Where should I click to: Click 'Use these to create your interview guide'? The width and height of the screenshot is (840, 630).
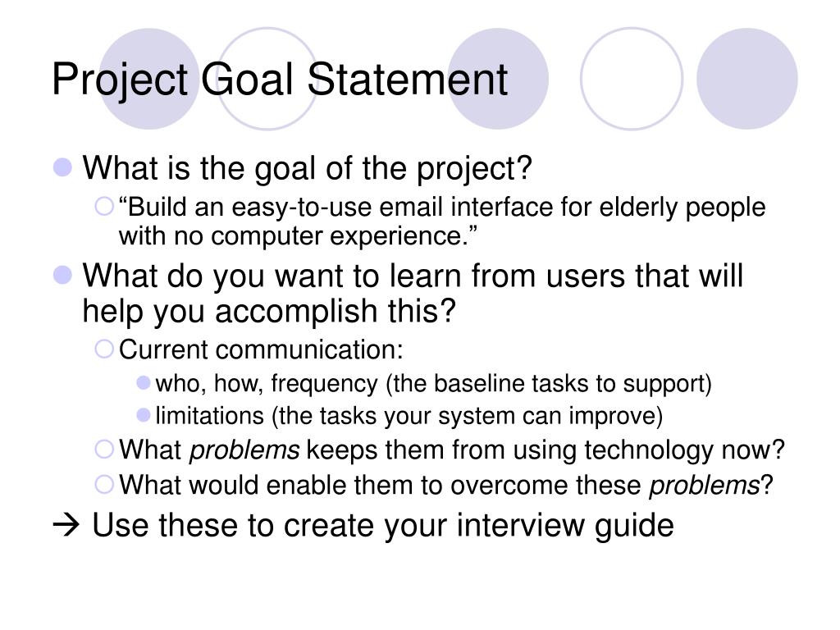(x=383, y=526)
